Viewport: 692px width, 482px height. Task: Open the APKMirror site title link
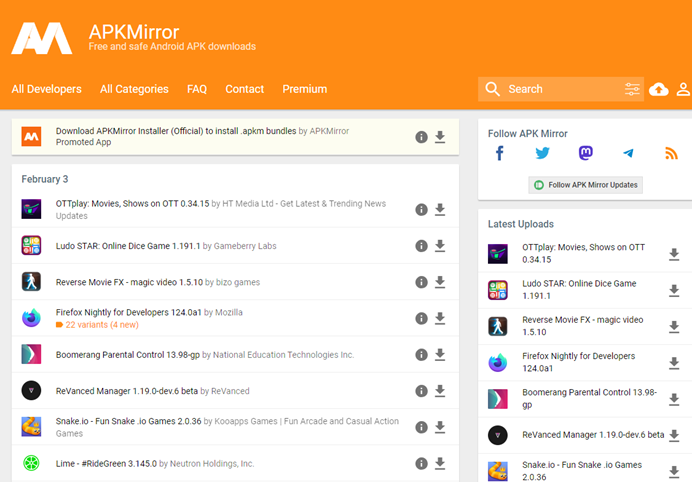[134, 32]
